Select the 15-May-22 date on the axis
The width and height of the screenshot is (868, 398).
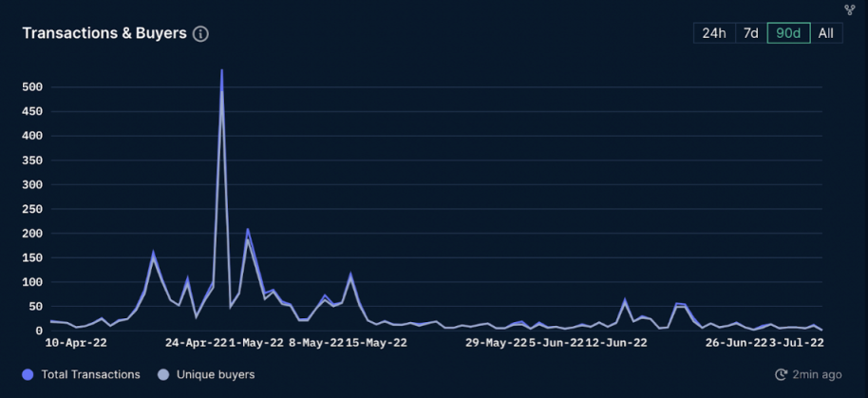tap(376, 343)
